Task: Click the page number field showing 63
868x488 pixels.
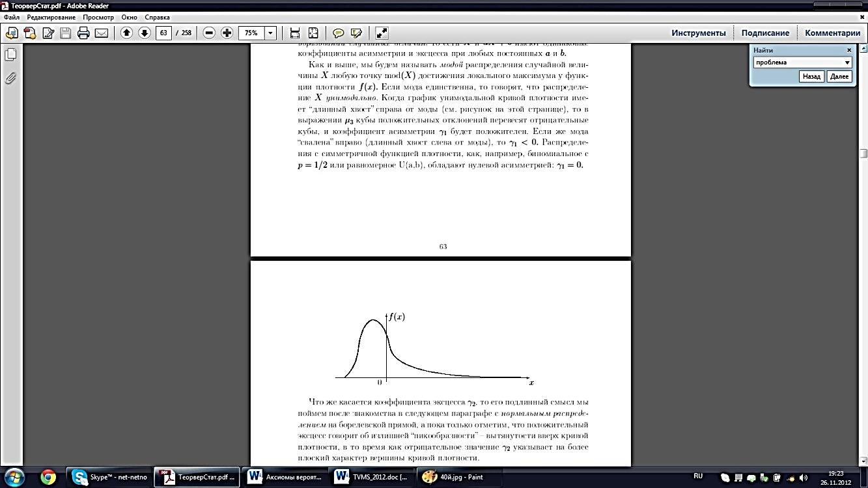Action: 163,33
